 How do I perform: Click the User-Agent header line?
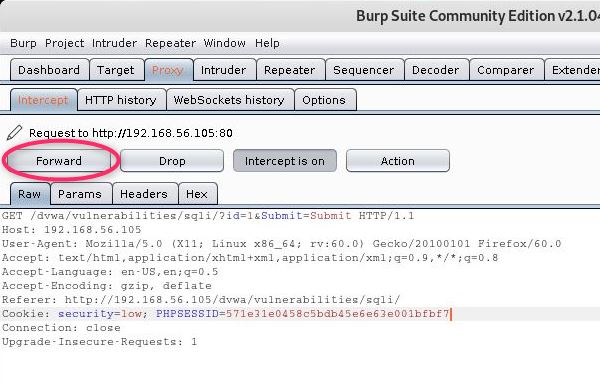point(281,244)
